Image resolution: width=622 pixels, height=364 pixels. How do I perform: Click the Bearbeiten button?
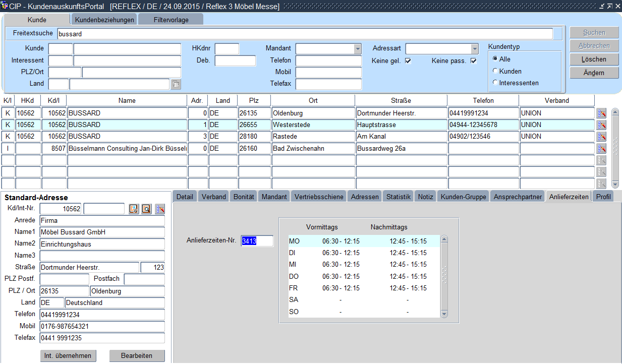(137, 355)
